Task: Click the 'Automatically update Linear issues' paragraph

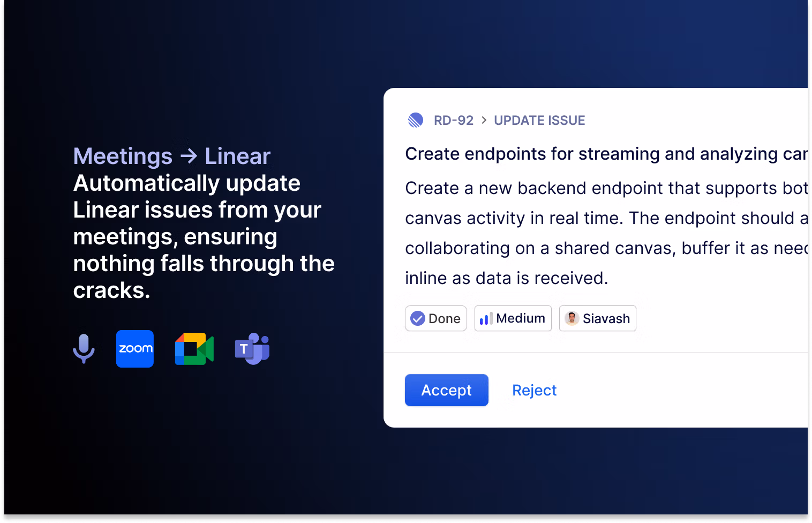Action: [x=204, y=236]
